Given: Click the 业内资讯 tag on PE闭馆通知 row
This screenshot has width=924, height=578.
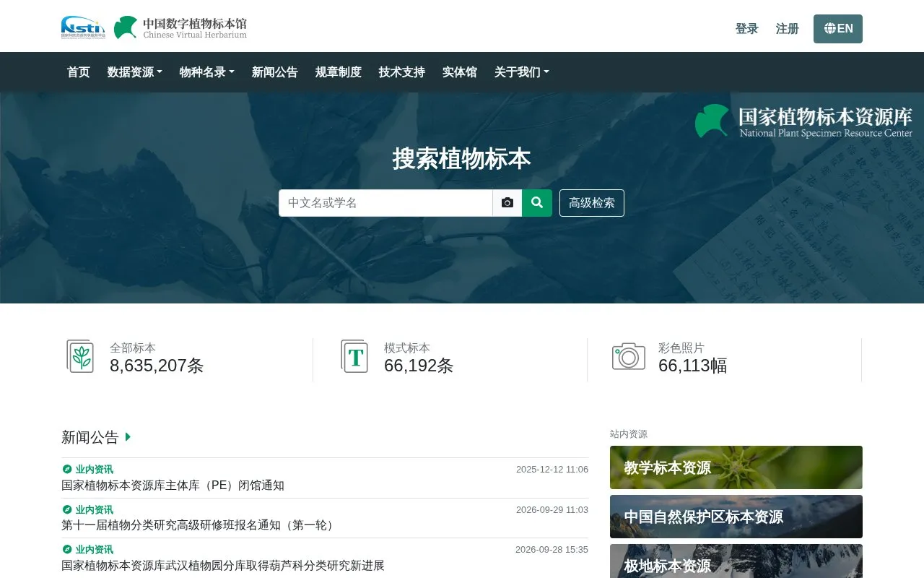Looking at the screenshot, I should (x=87, y=470).
